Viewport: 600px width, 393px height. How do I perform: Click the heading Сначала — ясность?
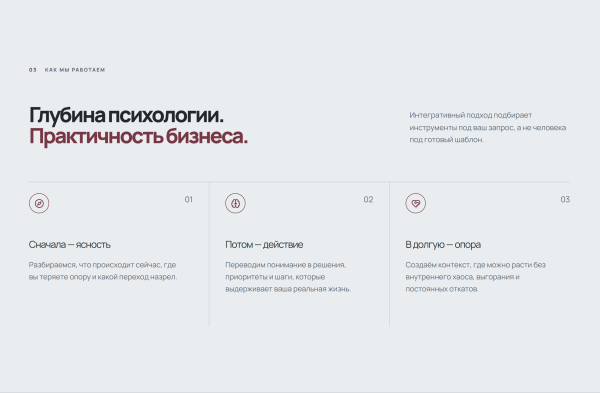[x=70, y=245]
